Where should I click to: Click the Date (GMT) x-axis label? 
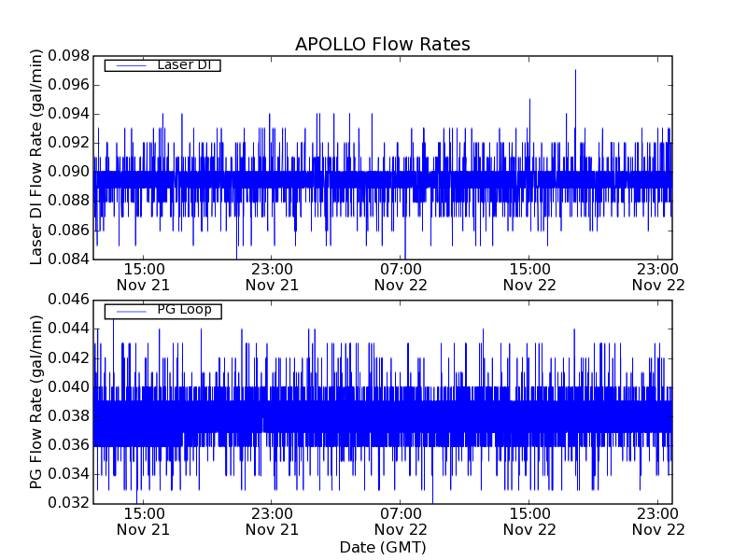382,547
